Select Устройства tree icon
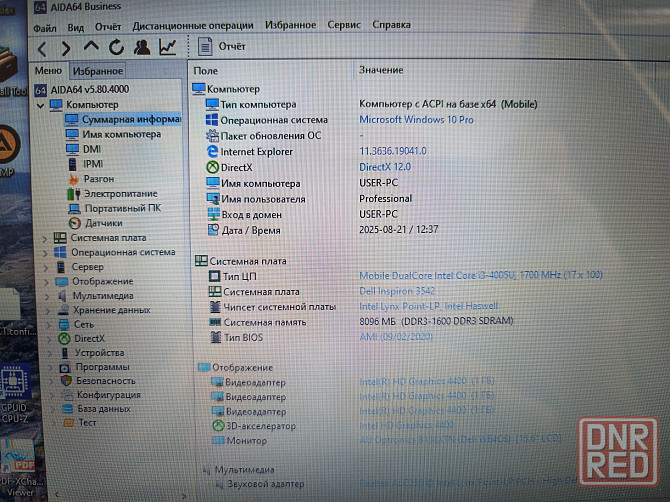The width and height of the screenshot is (670, 502). click(65, 353)
